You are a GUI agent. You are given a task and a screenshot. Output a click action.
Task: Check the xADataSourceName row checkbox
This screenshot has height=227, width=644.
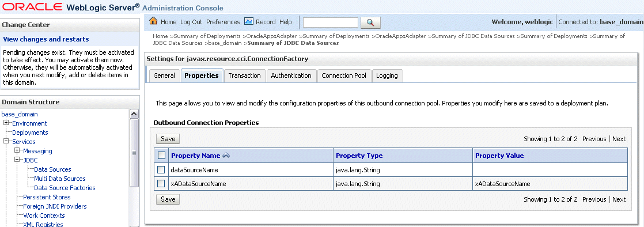161,183
